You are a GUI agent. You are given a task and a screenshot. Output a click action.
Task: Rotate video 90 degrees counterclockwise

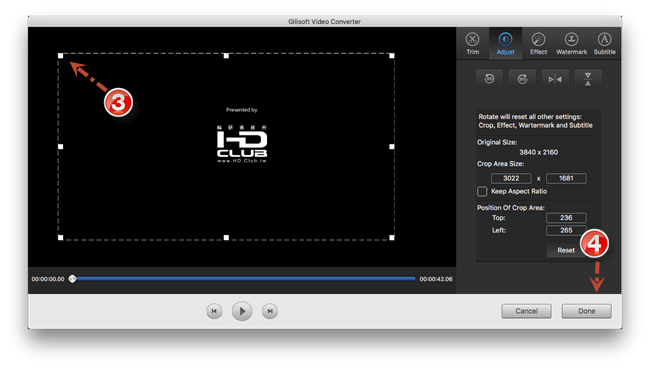click(490, 79)
